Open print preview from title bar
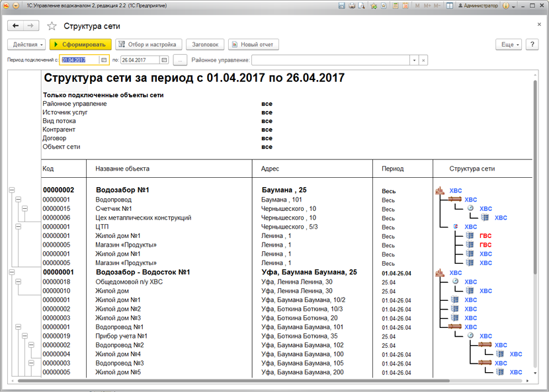This screenshot has height=392, width=549. tap(362, 5)
